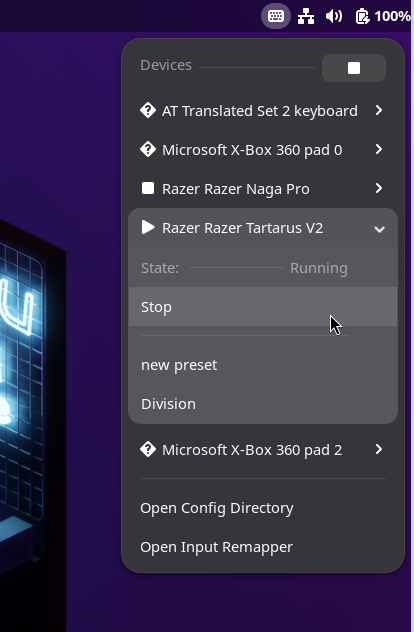Open Razer Razer Naga Pro entry
Screen dimensions: 414x632
pyautogui.click(x=263, y=189)
